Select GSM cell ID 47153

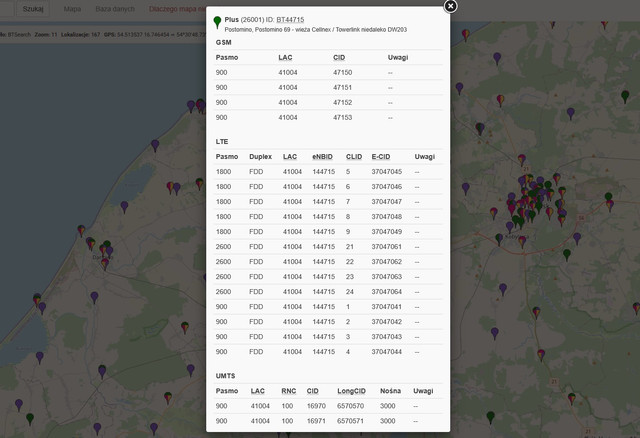(x=342, y=118)
